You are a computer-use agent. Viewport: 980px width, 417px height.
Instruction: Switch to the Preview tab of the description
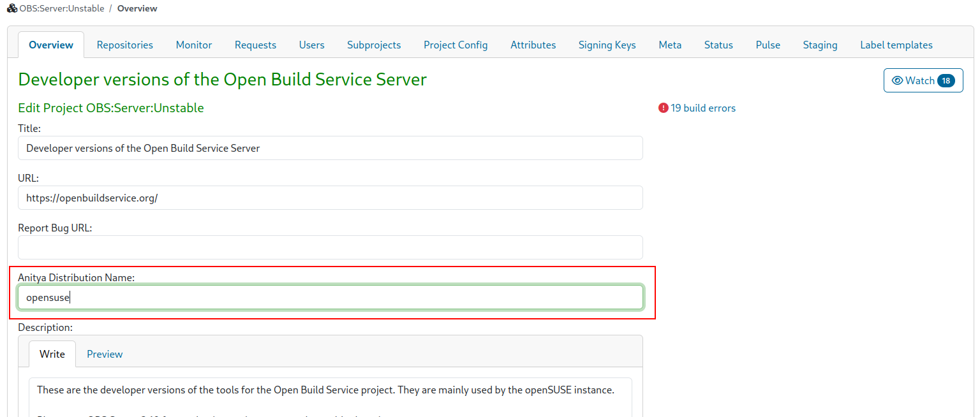(104, 354)
